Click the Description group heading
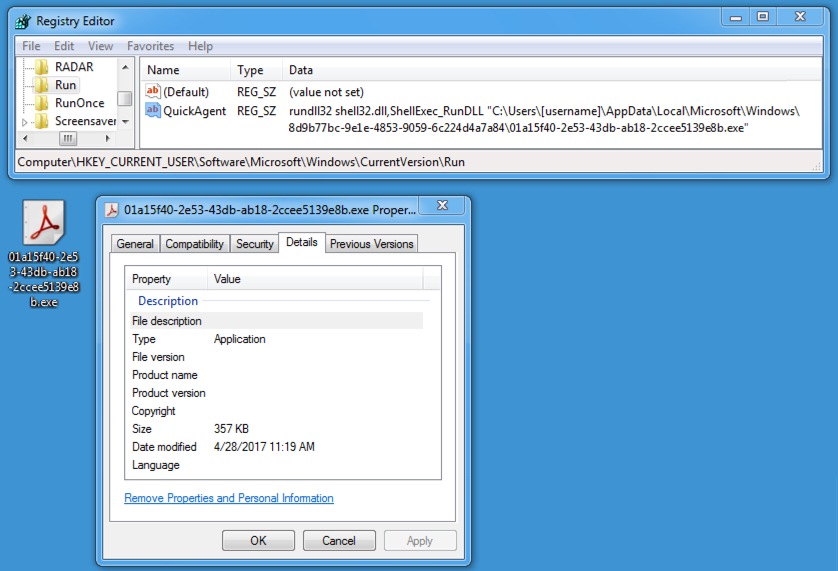This screenshot has width=838, height=571. pos(168,301)
